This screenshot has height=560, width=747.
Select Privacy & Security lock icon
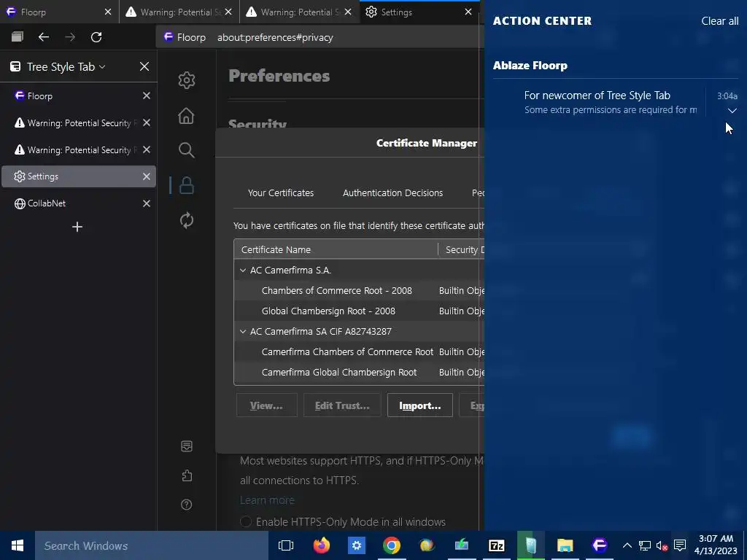click(x=186, y=185)
